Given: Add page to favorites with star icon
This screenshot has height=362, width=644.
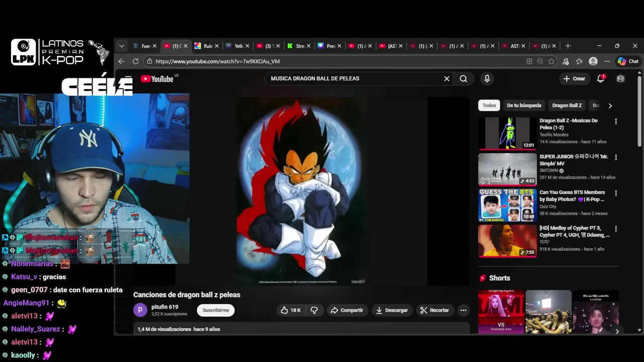Looking at the screenshot, I should click(x=551, y=61).
